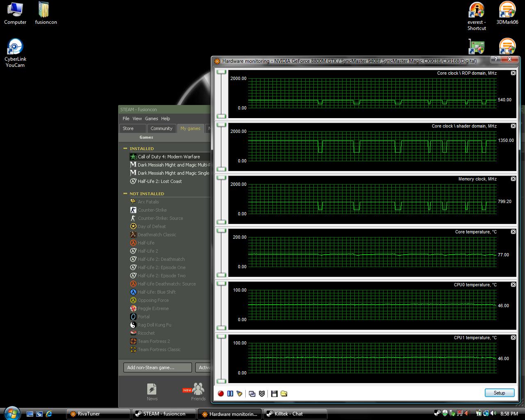This screenshot has height=420, width=525.
Task: Click the Counter-Strike game icon
Action: [133, 210]
